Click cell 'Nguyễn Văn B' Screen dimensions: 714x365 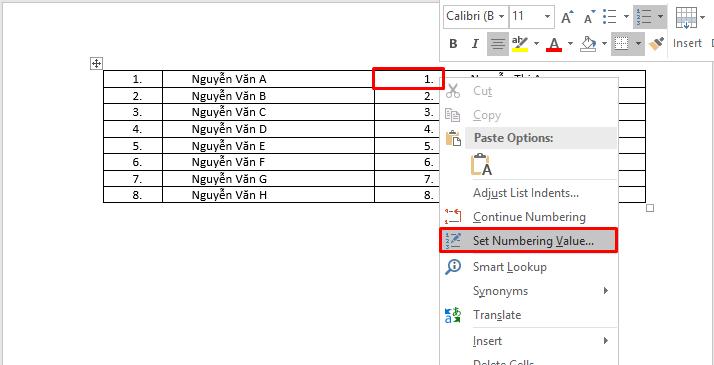268,96
